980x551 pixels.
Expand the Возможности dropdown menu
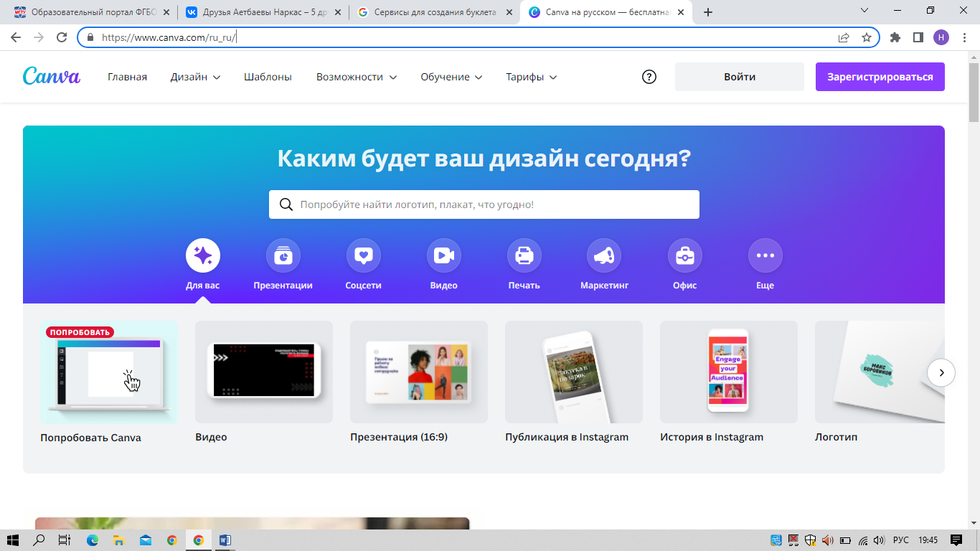click(357, 77)
